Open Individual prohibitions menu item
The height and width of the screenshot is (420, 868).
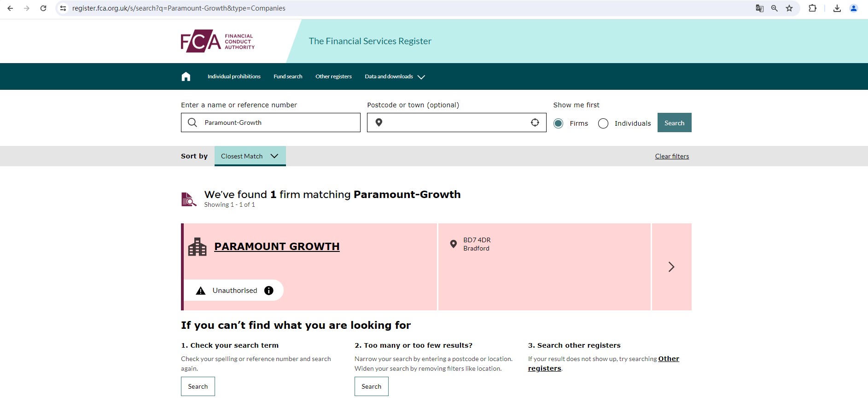tap(234, 77)
